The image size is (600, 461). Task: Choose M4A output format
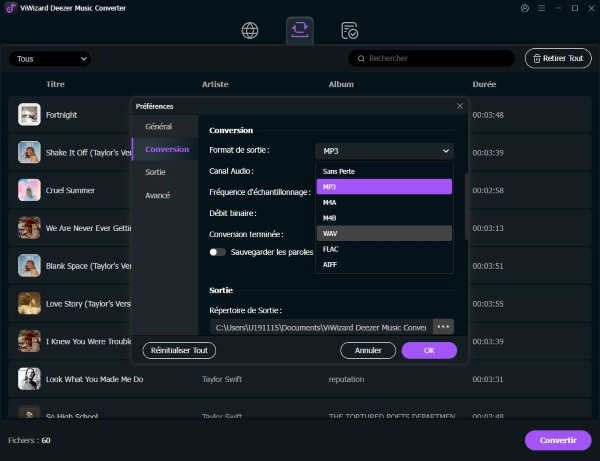pos(384,202)
